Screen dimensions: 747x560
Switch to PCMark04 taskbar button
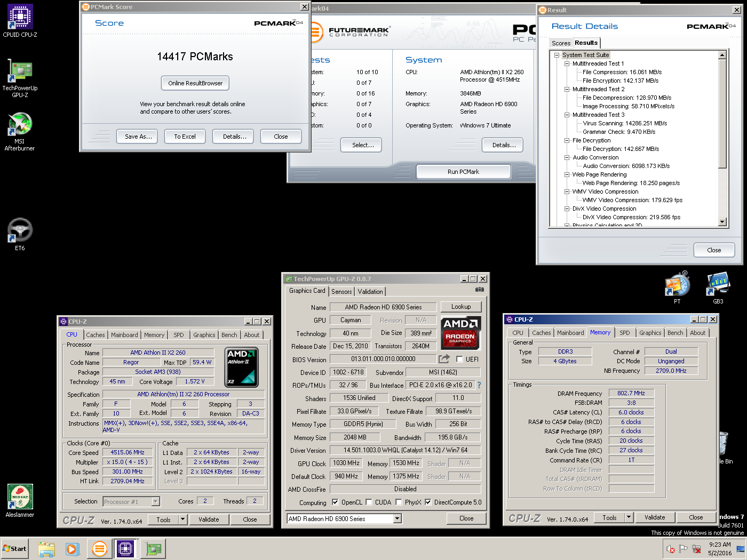[99, 549]
